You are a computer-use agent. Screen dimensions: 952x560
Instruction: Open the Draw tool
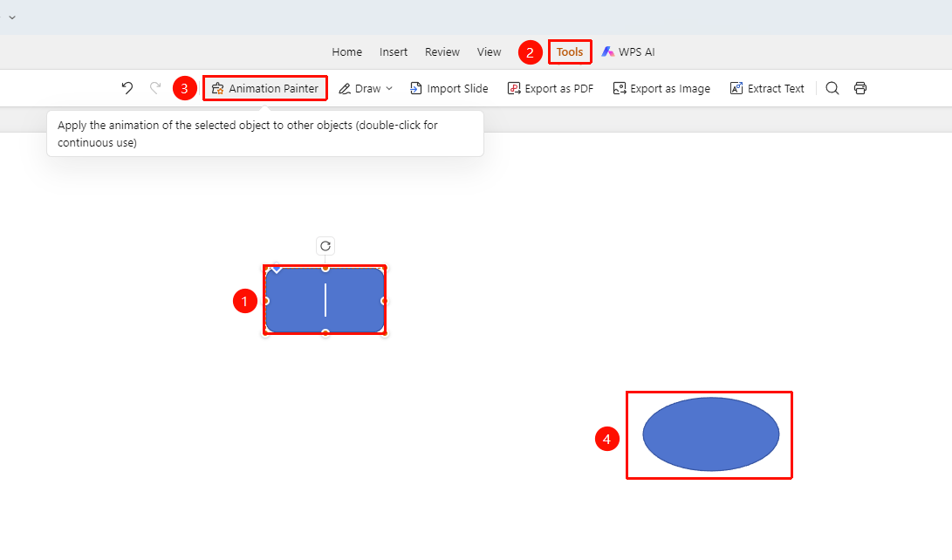(360, 89)
